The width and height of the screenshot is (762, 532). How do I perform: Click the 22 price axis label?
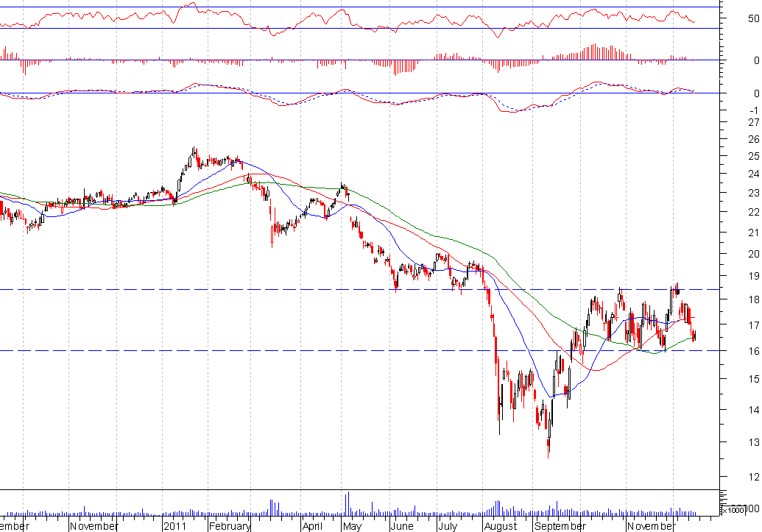[x=753, y=212]
